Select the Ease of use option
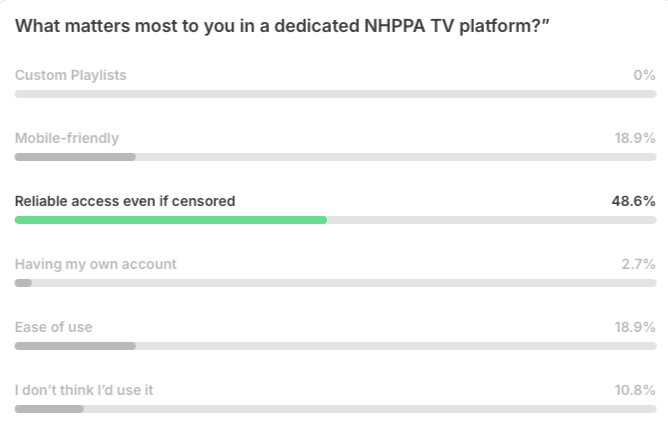This screenshot has height=429, width=668. pyautogui.click(x=54, y=327)
